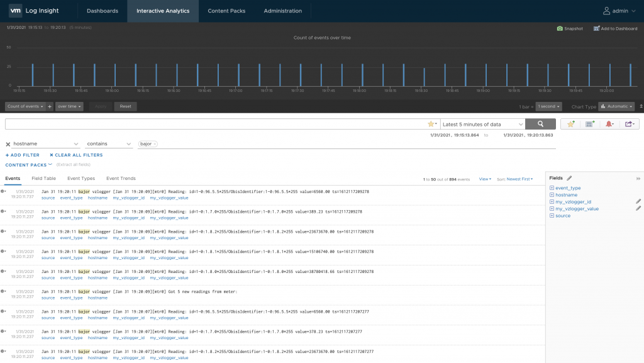Image resolution: width=644 pixels, height=363 pixels.
Task: Click the start time 1/31/2021, 19:15:13.864
Action: 454,135
